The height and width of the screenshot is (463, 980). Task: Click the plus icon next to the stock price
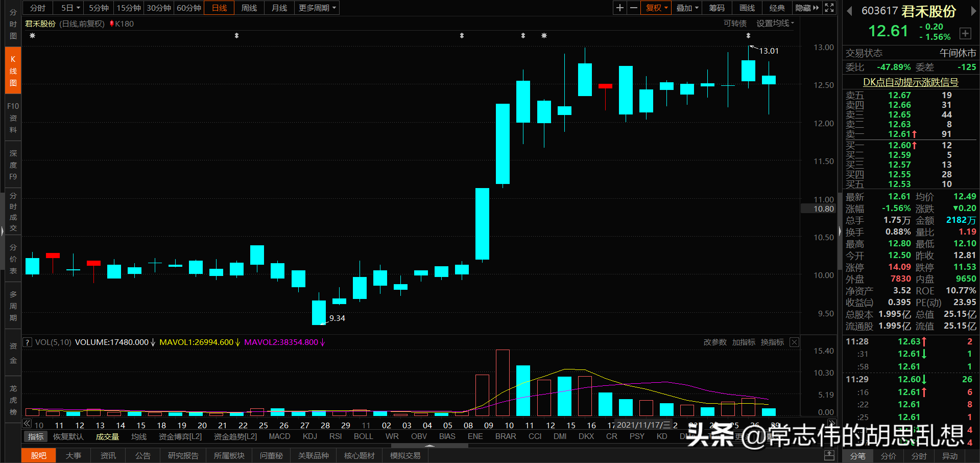965,33
